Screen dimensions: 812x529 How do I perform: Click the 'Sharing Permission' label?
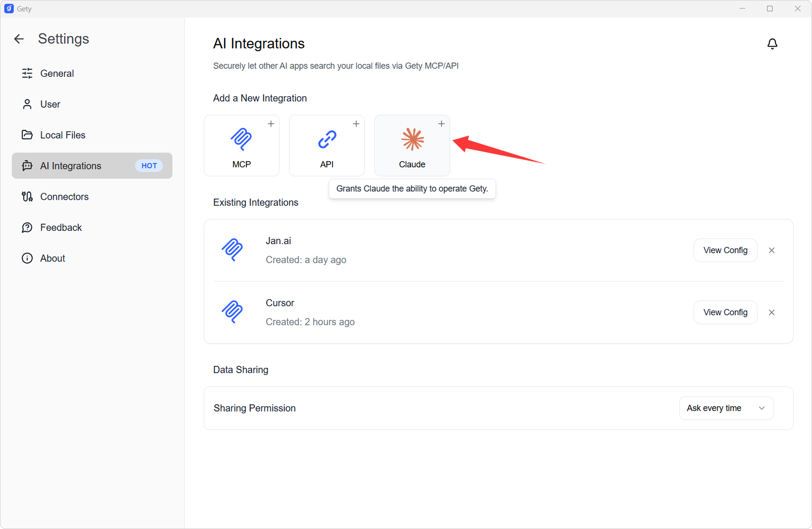tap(254, 408)
